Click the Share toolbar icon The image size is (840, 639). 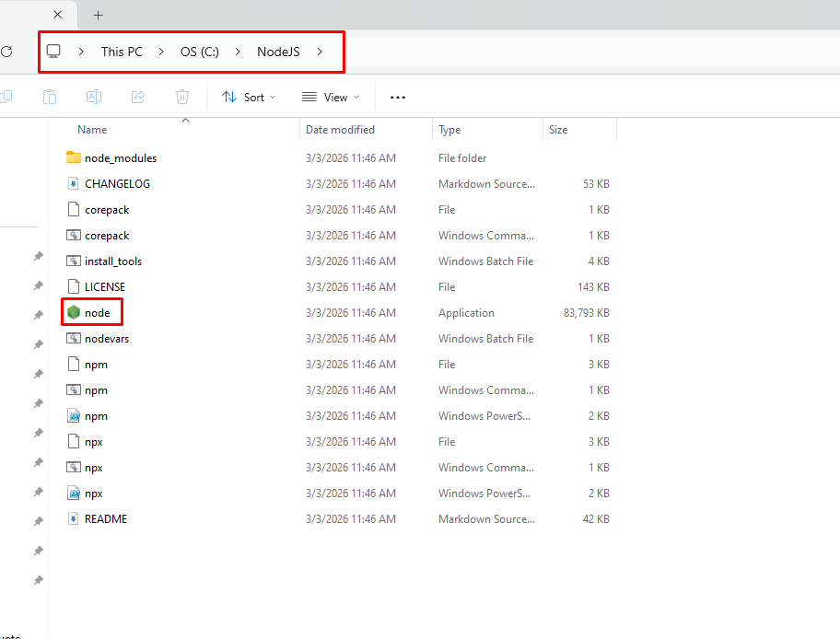[138, 97]
